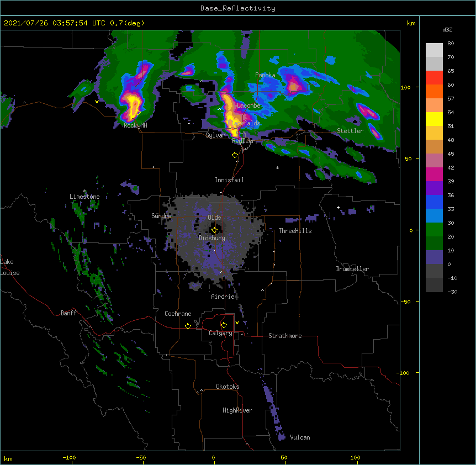Click the Olds town label
This screenshot has height=465, width=476.
(214, 218)
